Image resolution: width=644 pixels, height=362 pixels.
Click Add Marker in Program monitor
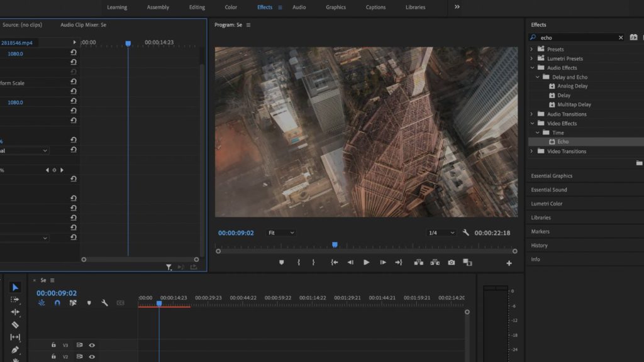click(281, 263)
